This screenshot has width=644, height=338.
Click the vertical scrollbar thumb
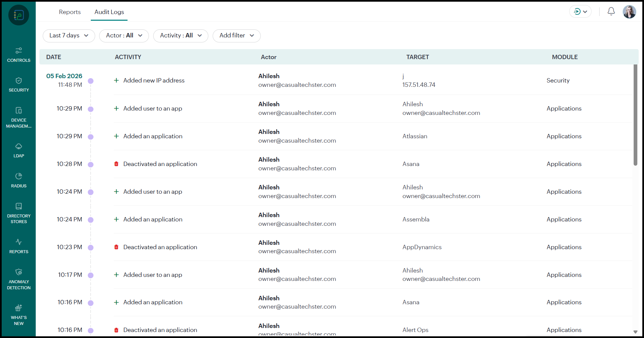point(635,115)
